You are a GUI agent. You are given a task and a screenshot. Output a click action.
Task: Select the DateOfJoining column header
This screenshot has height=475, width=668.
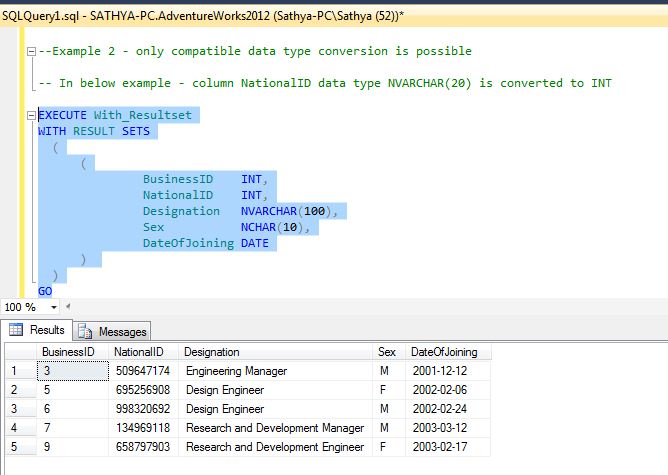(448, 352)
